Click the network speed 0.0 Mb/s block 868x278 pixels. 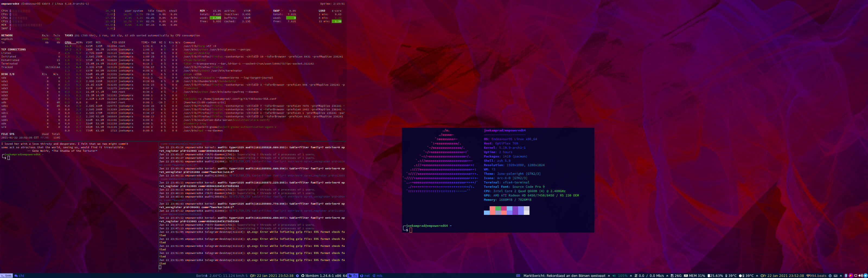[x=649, y=276]
